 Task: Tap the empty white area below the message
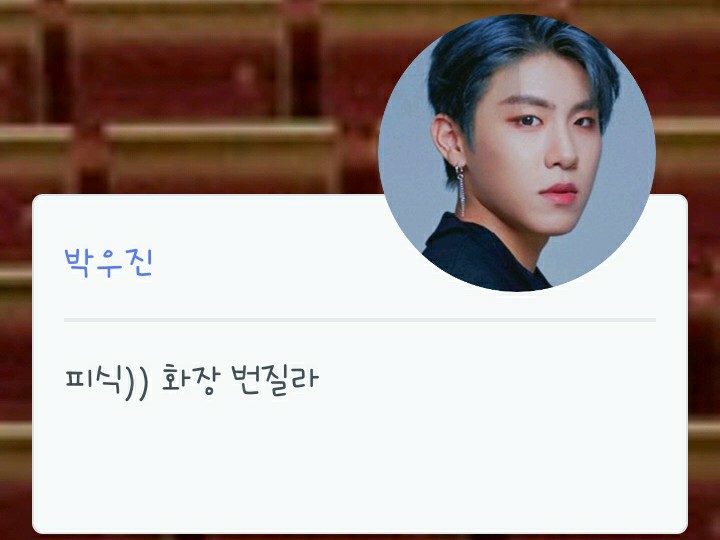360,468
